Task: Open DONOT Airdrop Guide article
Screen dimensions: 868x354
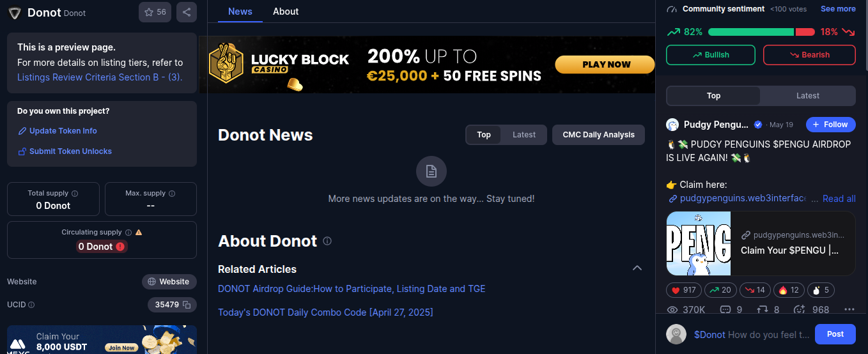Action: [x=352, y=289]
